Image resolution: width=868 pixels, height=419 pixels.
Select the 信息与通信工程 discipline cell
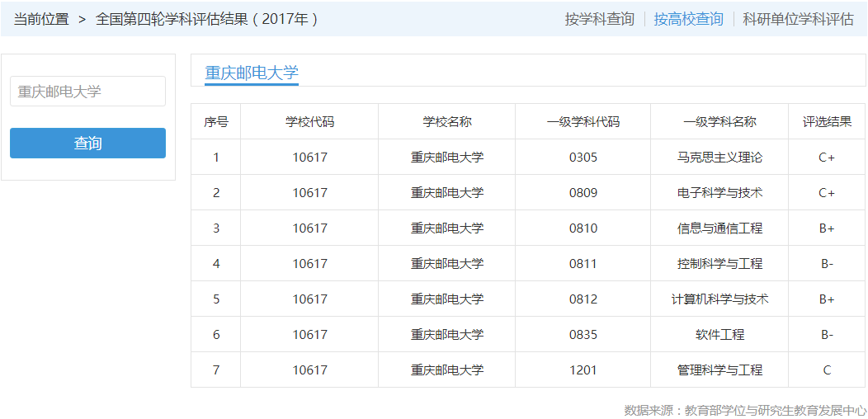click(x=719, y=228)
